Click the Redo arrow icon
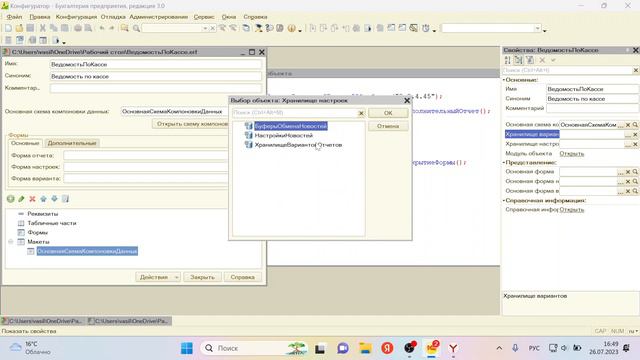Viewport: 640px width, 360px height. (x=111, y=28)
